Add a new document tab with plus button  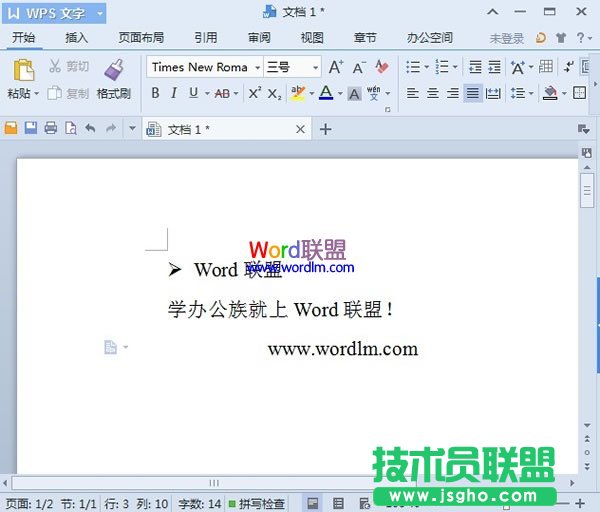click(325, 129)
